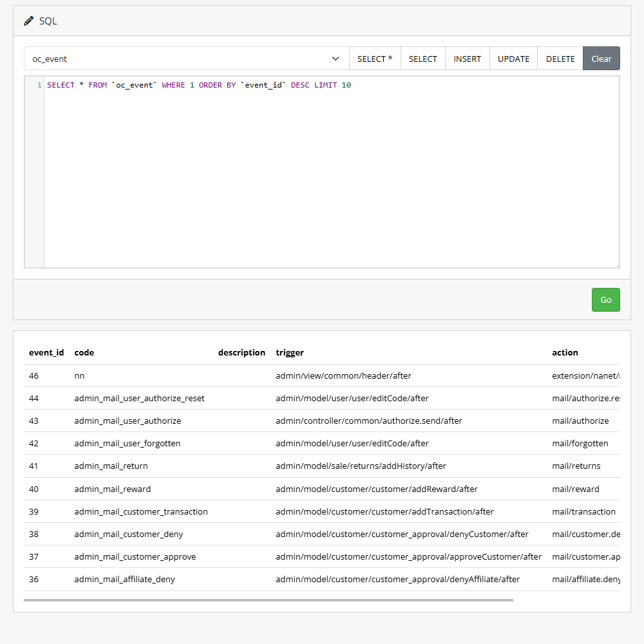Insert the INSERT query template
The image size is (644, 644).
click(x=467, y=59)
